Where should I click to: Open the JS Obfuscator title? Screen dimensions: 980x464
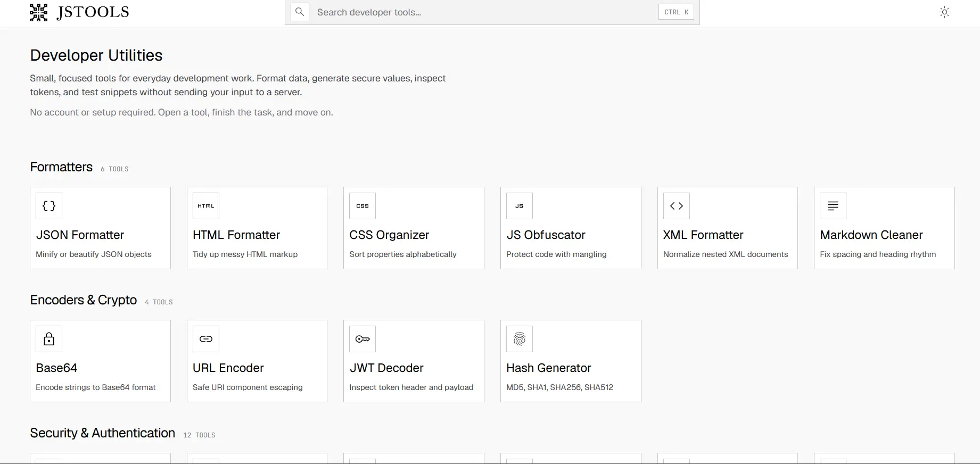pos(546,235)
